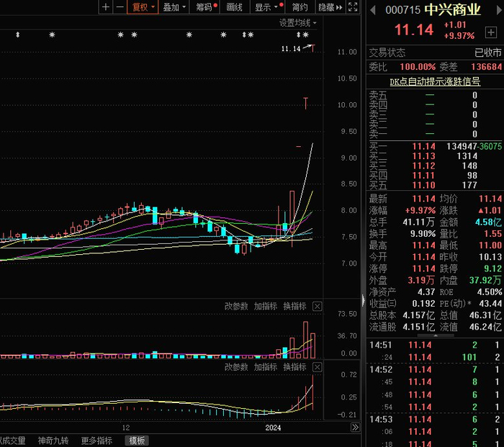Click the 买三 price 11.12
This screenshot has width=504, height=447.
pos(423,166)
